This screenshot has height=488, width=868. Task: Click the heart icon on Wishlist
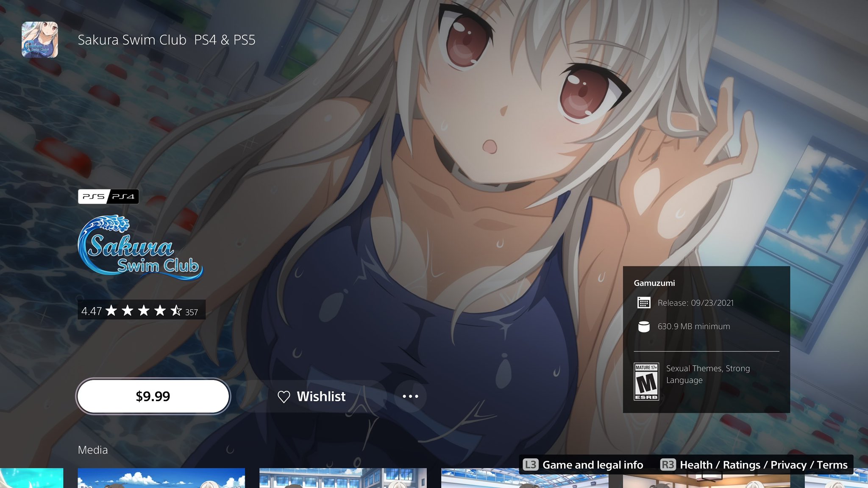284,396
